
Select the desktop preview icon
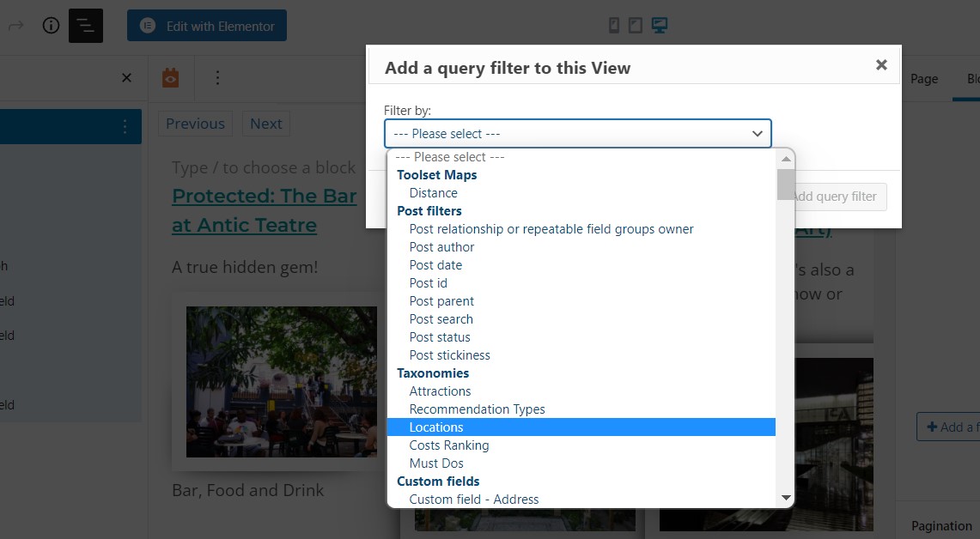tap(659, 26)
